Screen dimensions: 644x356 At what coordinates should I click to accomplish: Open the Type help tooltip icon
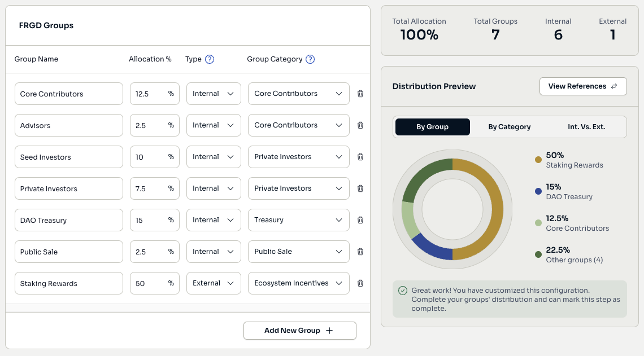210,59
